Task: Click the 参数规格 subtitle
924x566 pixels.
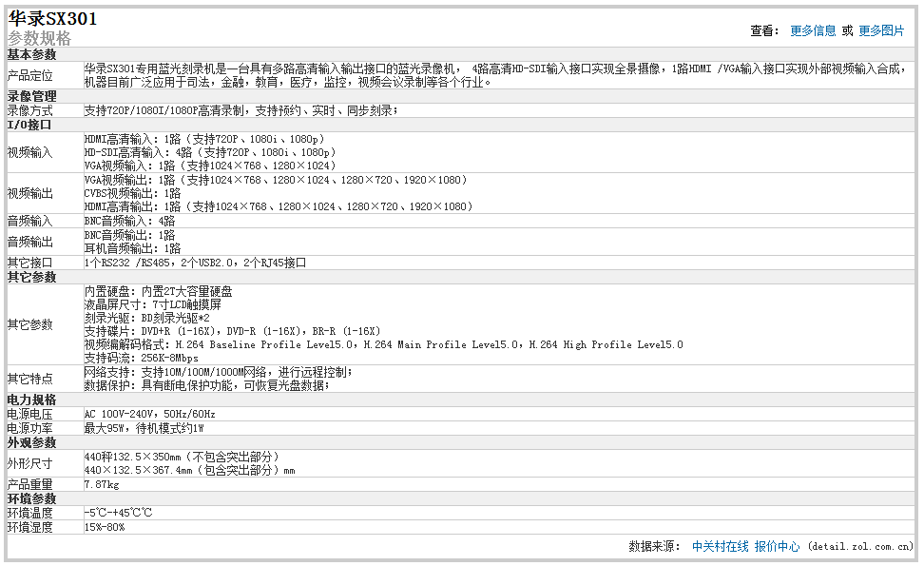Action: pyautogui.click(x=40, y=38)
